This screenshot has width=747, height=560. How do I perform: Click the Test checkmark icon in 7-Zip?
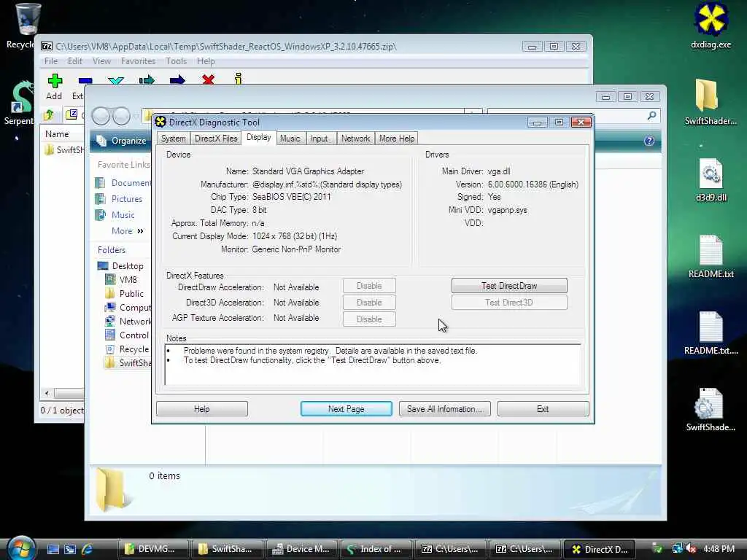pyautogui.click(x=116, y=80)
